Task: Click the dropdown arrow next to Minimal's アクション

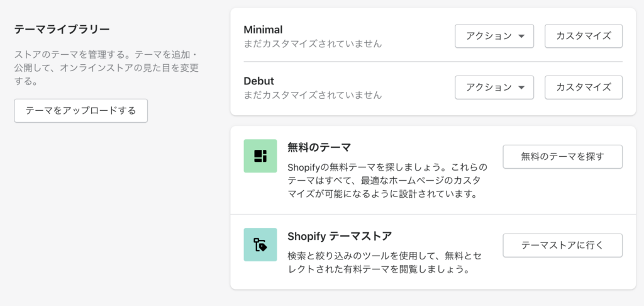Action: coord(521,36)
